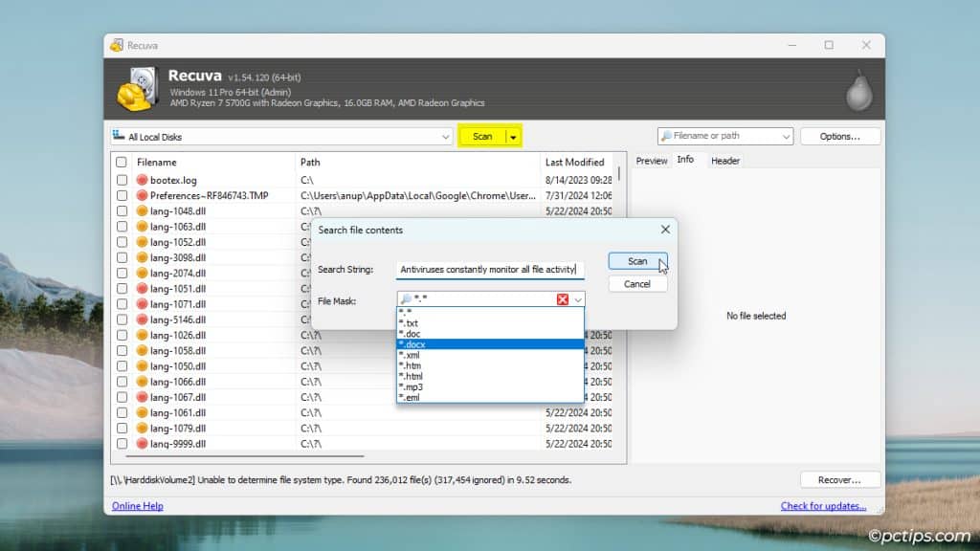
Task: Select *.html from the File Mask list
Action: (x=490, y=376)
